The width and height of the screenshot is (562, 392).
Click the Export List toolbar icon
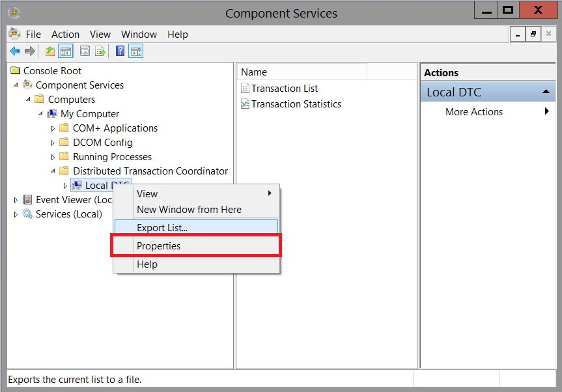pyautogui.click(x=100, y=51)
